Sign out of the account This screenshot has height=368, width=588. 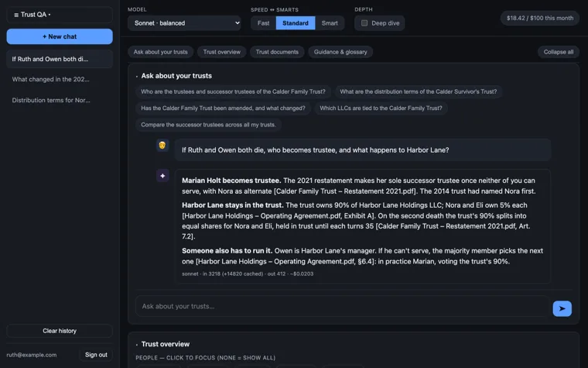pyautogui.click(x=96, y=355)
